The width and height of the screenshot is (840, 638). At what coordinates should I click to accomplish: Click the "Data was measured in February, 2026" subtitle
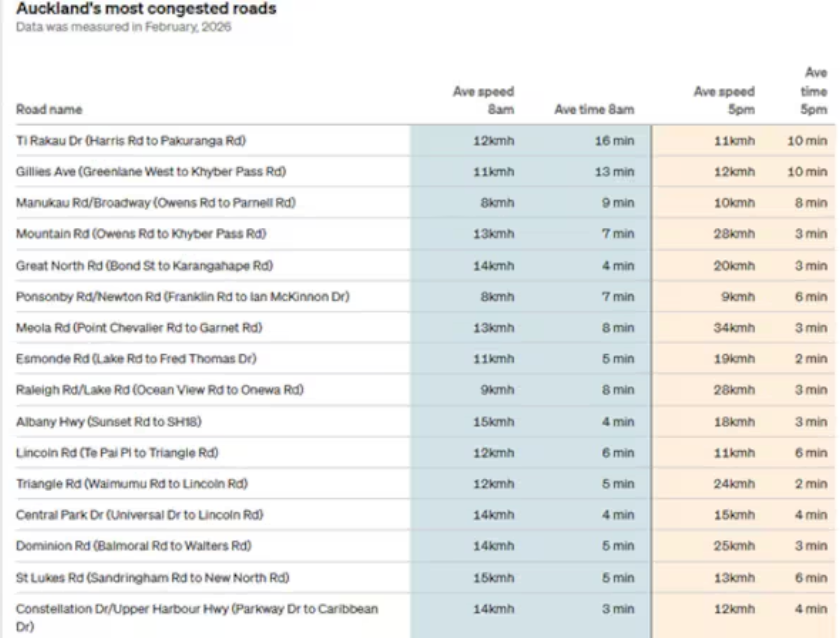click(x=122, y=26)
